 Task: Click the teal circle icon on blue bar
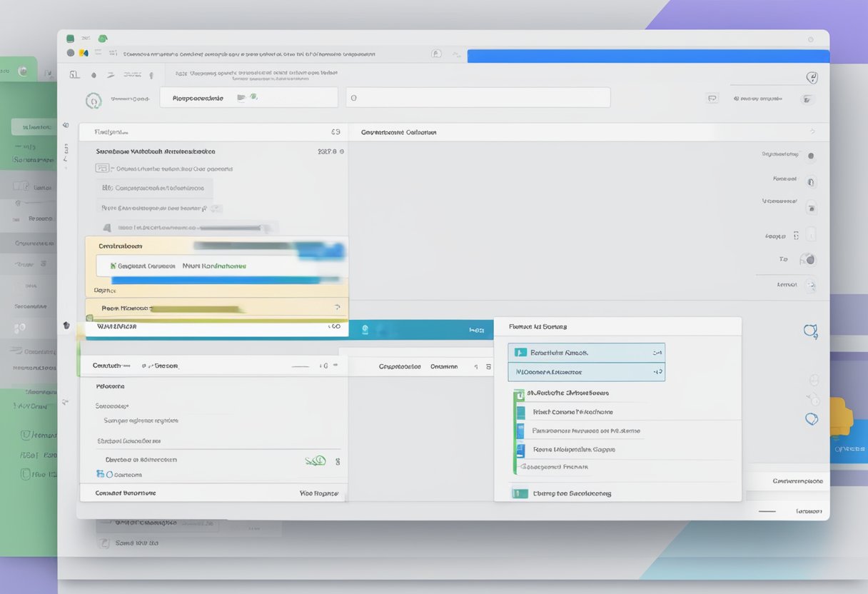tap(365, 330)
